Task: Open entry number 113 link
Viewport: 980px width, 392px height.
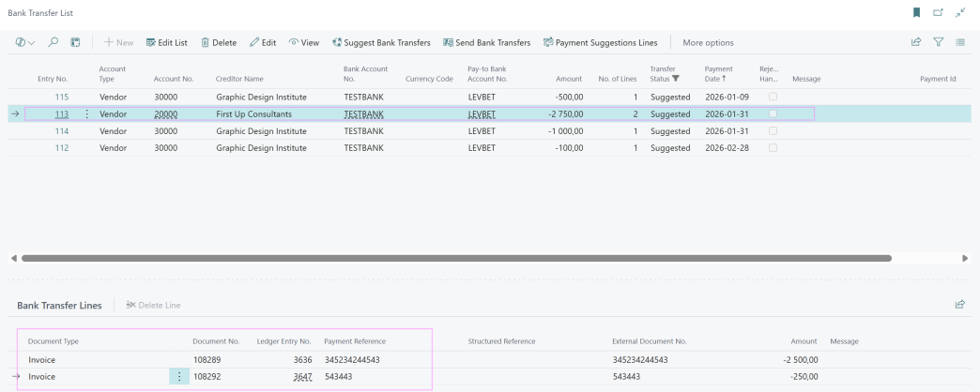Action: click(61, 114)
